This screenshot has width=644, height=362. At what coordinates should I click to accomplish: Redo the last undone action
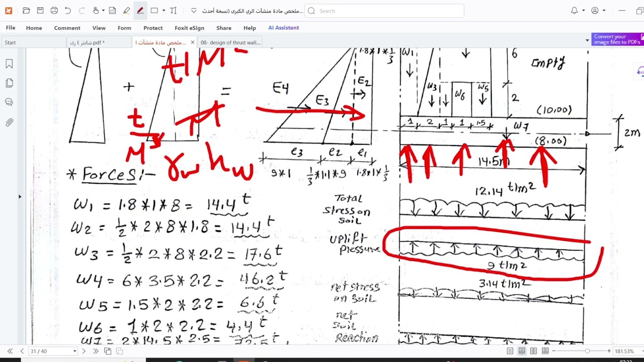(x=82, y=11)
